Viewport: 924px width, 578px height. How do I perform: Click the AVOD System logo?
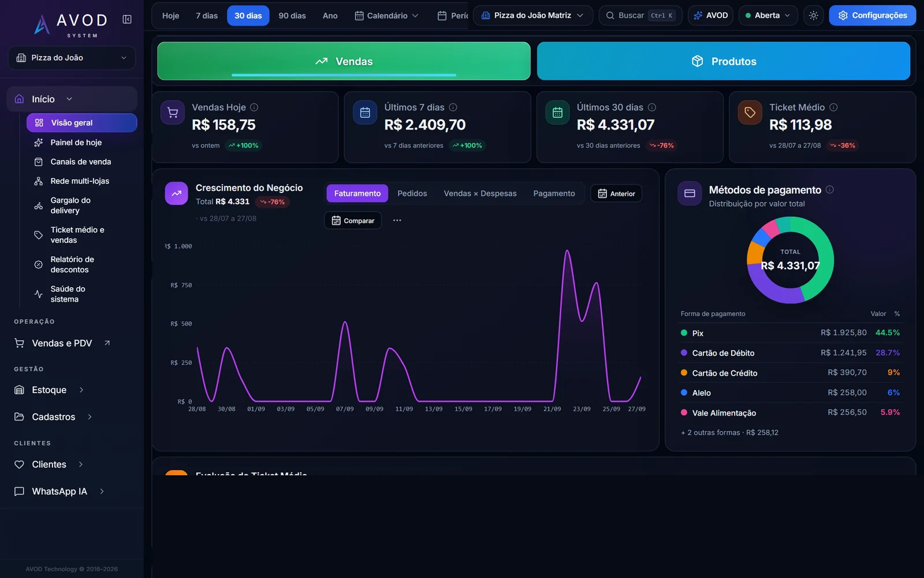click(x=72, y=25)
